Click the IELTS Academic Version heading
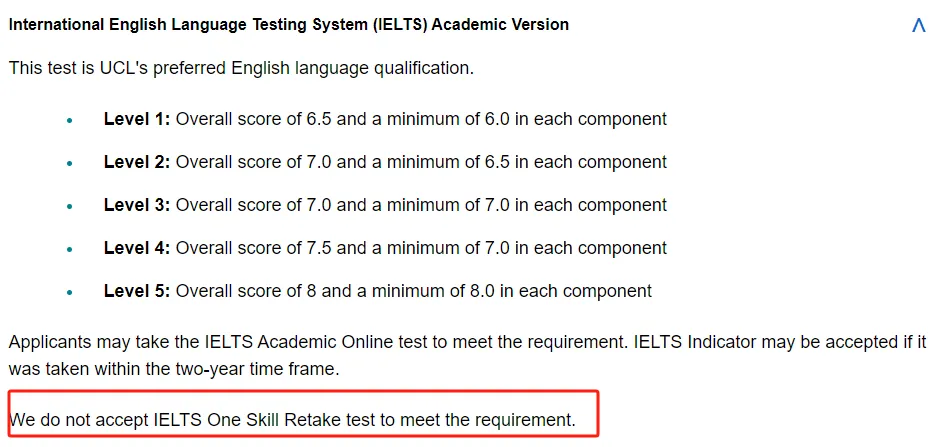The image size is (945, 447). click(x=289, y=24)
